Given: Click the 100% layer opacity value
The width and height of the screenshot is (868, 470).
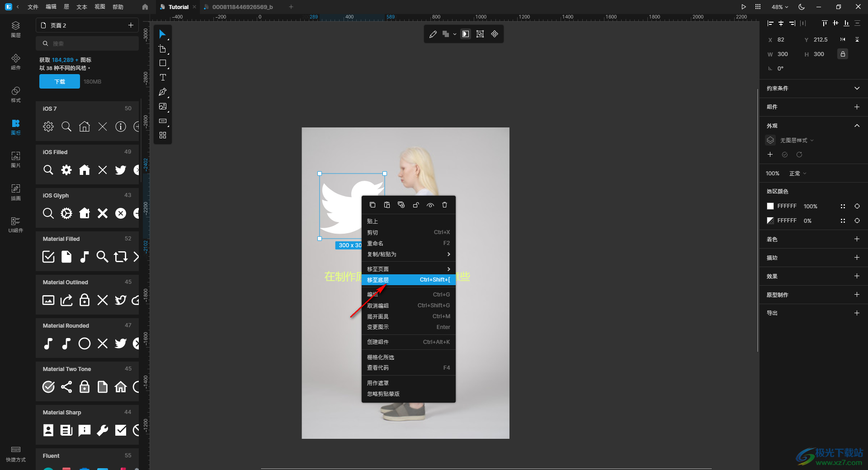Looking at the screenshot, I should [773, 174].
